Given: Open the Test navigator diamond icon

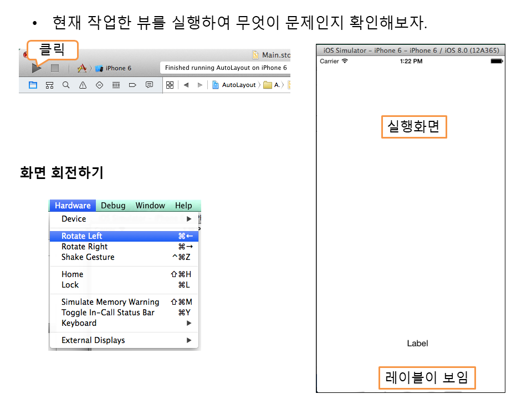Looking at the screenshot, I should (x=99, y=85).
